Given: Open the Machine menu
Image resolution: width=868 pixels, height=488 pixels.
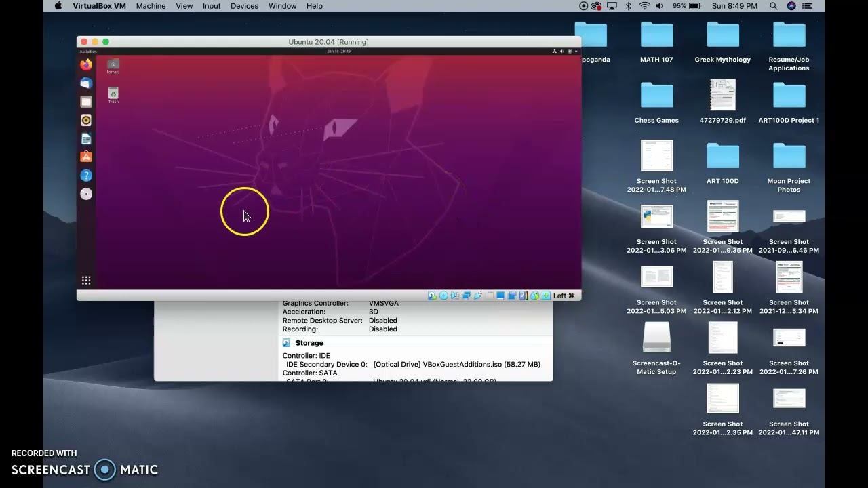Looking at the screenshot, I should (151, 6).
